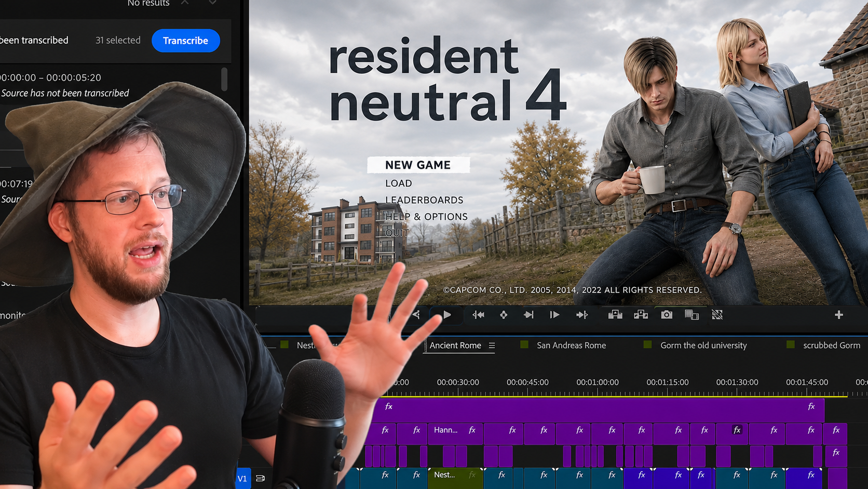Click the highlighted fx badge in the purple clip row
The height and width of the screenshot is (489, 868).
[x=737, y=430]
